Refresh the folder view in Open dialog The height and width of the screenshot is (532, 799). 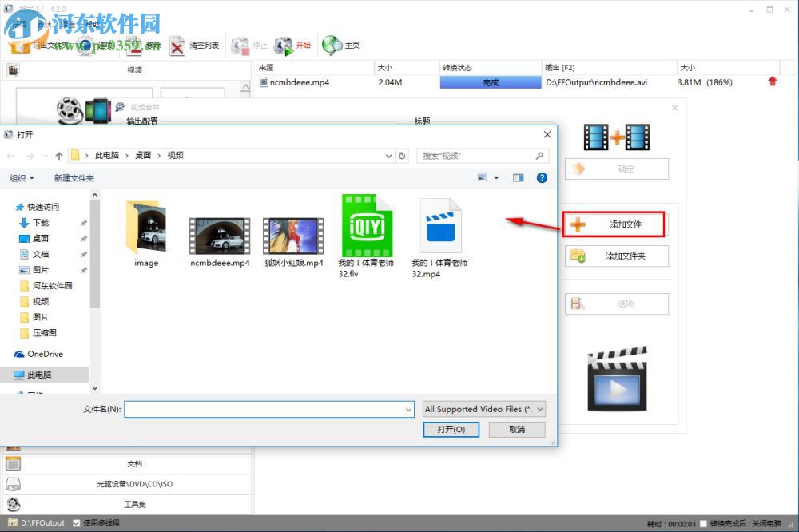402,156
